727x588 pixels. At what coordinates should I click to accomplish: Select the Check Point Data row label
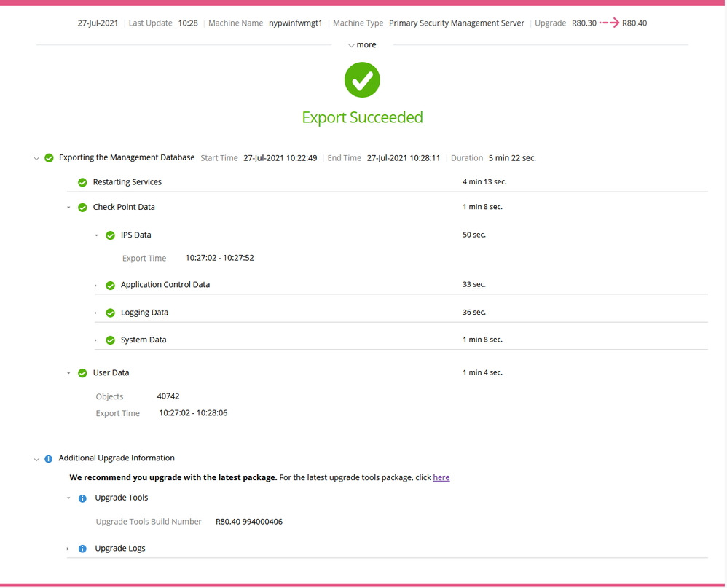tap(124, 207)
